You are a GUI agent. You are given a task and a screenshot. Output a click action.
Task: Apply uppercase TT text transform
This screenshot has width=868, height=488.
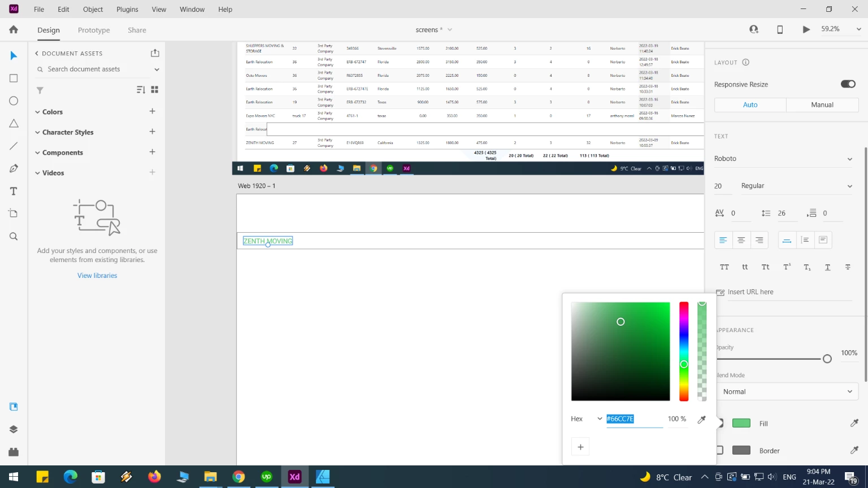(724, 267)
